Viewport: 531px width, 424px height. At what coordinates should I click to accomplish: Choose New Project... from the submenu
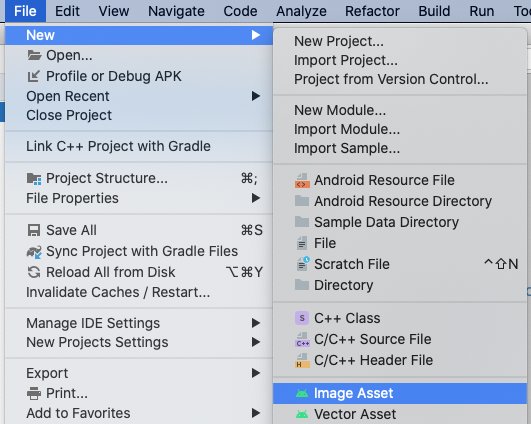click(x=339, y=41)
